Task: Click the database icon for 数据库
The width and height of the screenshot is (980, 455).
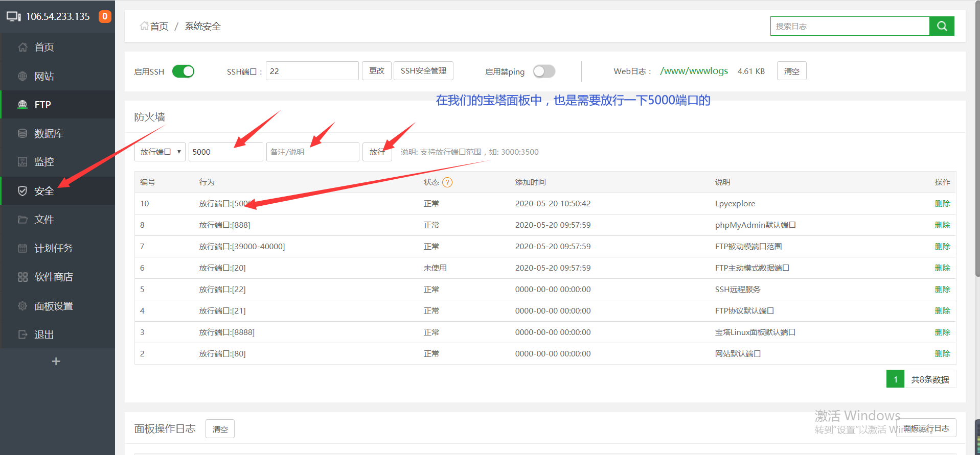Action: coord(22,133)
